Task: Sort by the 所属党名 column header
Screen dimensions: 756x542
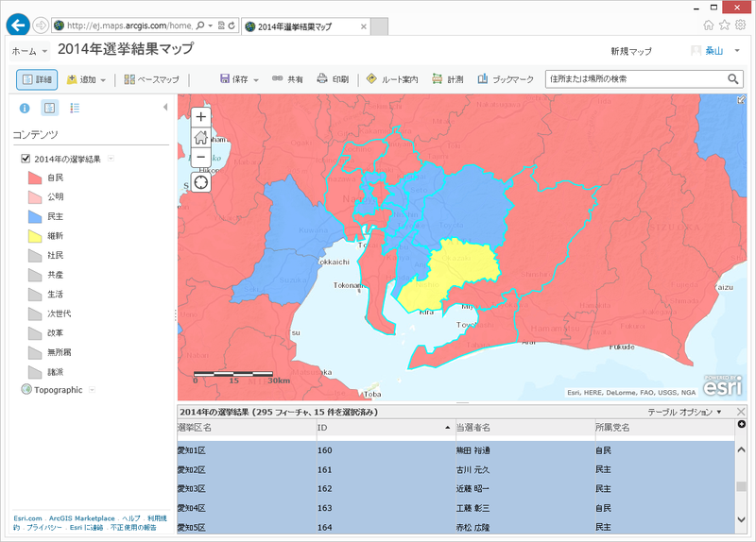Action: [x=664, y=428]
